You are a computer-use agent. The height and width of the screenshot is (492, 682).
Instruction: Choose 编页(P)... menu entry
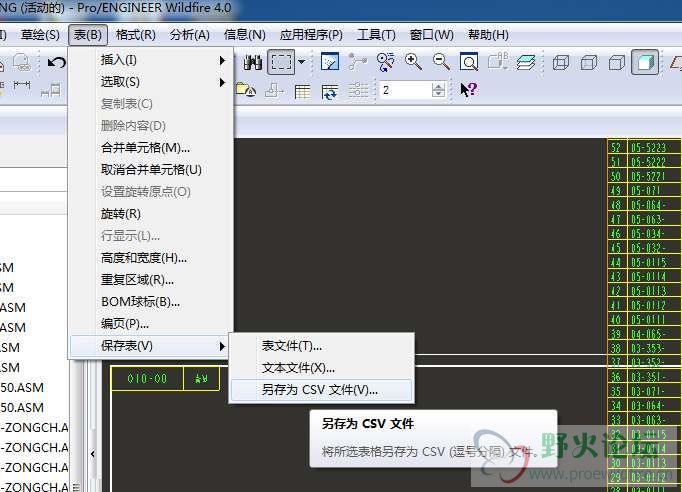point(150,324)
